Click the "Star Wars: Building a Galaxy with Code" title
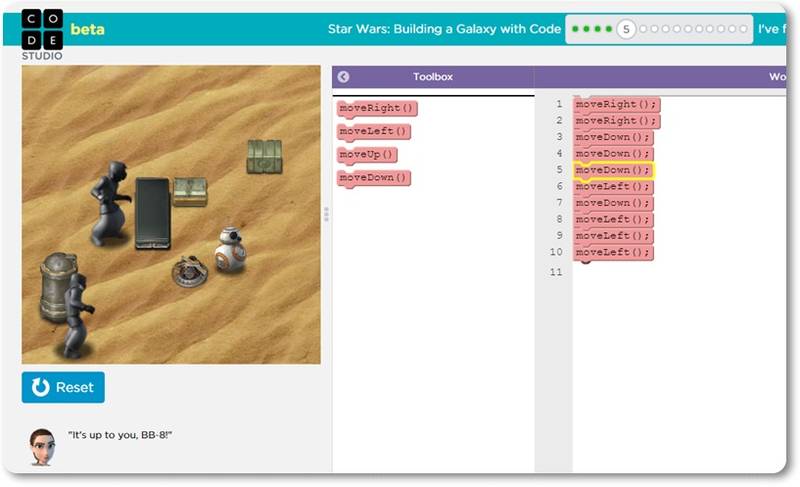This screenshot has width=800, height=487. click(x=444, y=29)
